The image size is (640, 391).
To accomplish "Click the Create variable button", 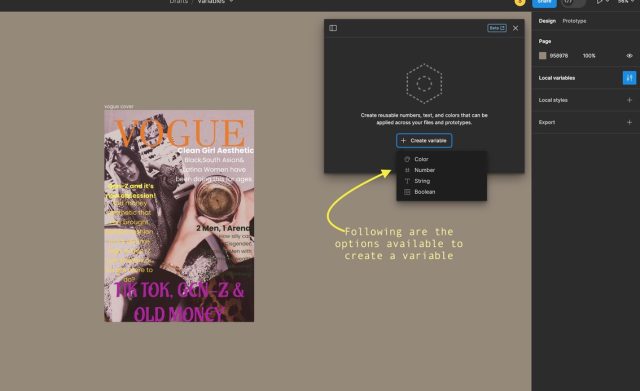I will (424, 140).
